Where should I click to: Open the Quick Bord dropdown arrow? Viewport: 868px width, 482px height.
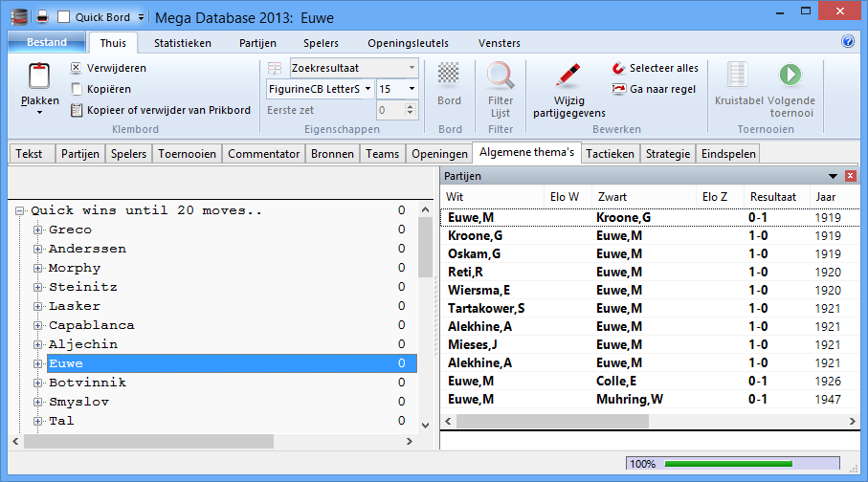[x=142, y=17]
